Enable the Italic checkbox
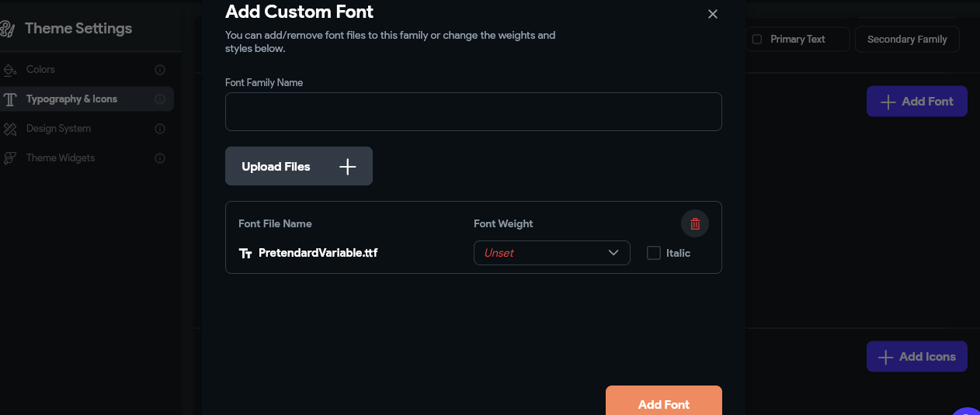Image resolution: width=980 pixels, height=415 pixels. [654, 253]
